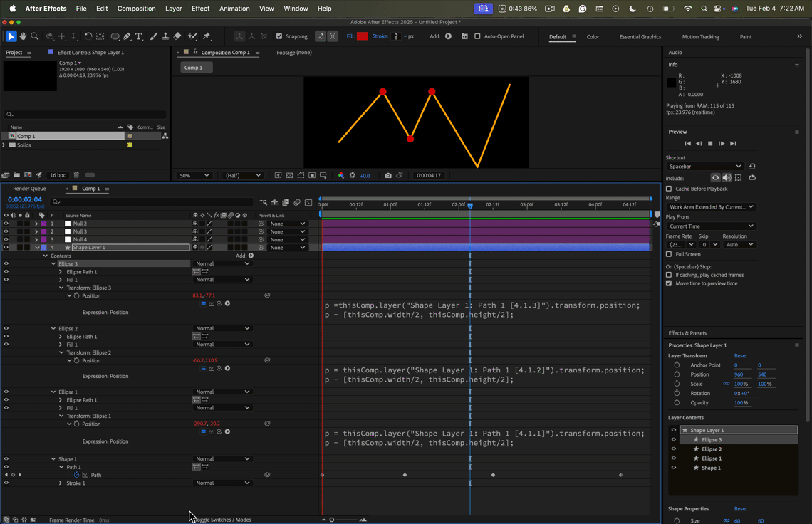This screenshot has height=524, width=812.
Task: Click the timeline current time 0:00:02:04 field
Action: (25, 199)
